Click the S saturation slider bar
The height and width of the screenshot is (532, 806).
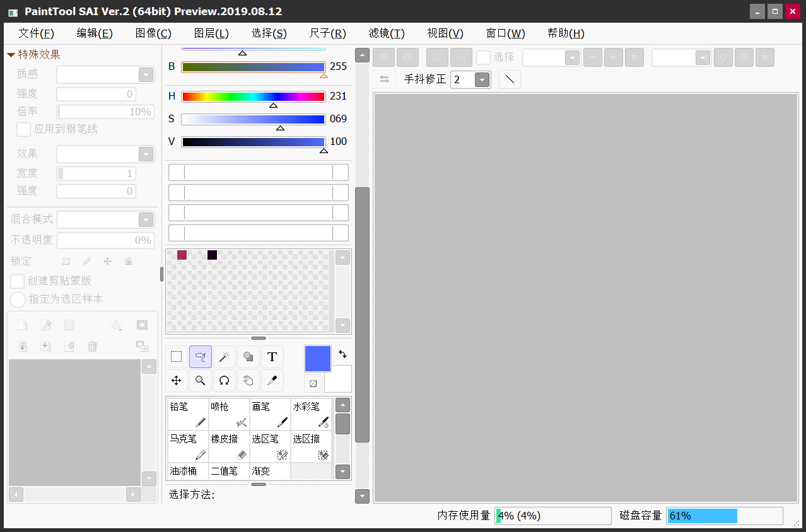[x=253, y=119]
